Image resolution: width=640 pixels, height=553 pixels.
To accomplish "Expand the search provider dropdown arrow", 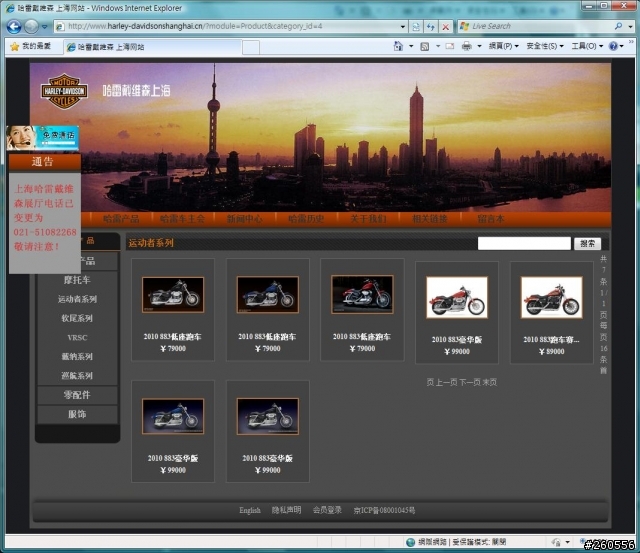I will [631, 27].
